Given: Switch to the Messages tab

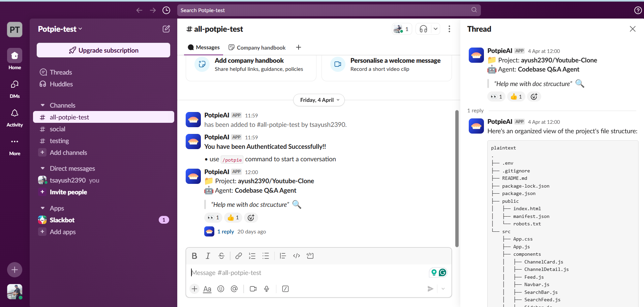Looking at the screenshot, I should (x=204, y=48).
